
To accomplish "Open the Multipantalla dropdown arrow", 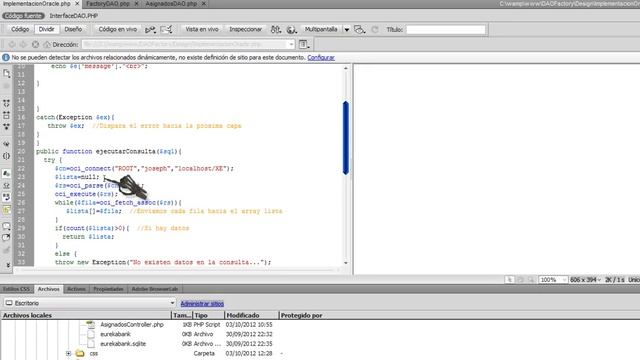I will 347,30.
